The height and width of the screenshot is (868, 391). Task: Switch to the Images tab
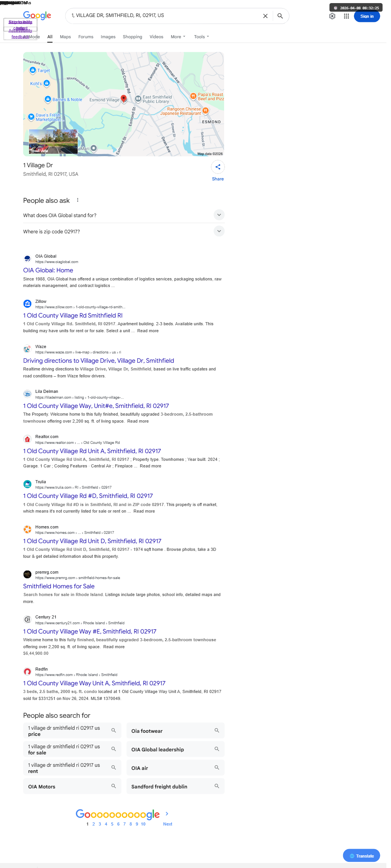tap(108, 37)
